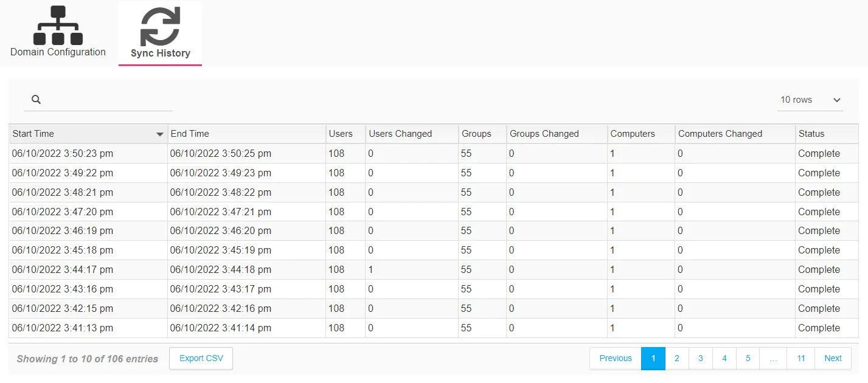Select start time 06/10/2022 3:47:20 pm

point(63,212)
